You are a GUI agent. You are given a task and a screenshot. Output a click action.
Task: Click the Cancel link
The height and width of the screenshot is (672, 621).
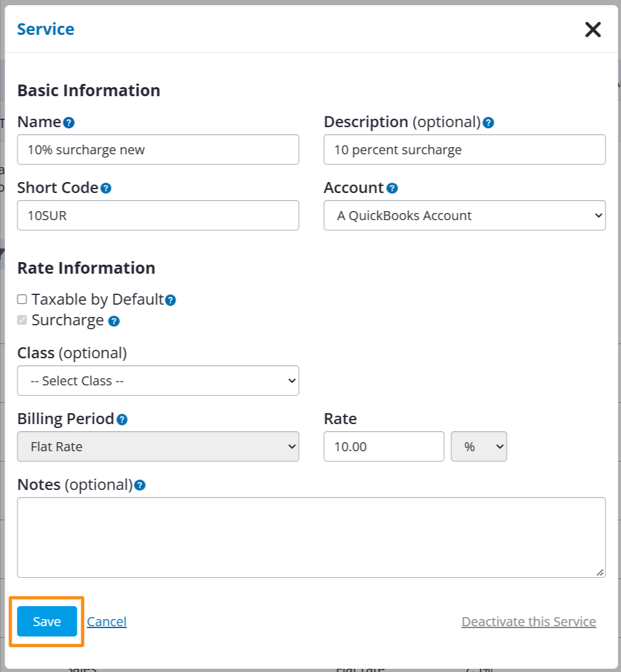(x=107, y=622)
